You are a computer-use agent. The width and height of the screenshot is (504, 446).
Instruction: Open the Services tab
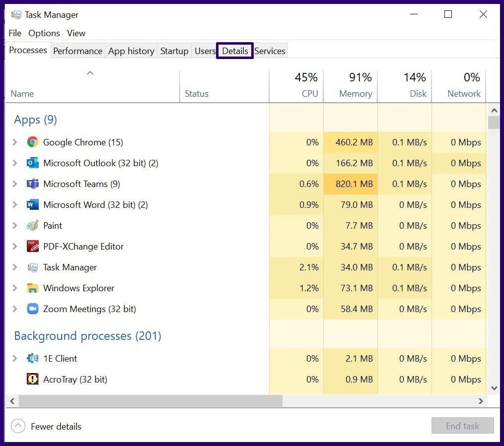270,51
